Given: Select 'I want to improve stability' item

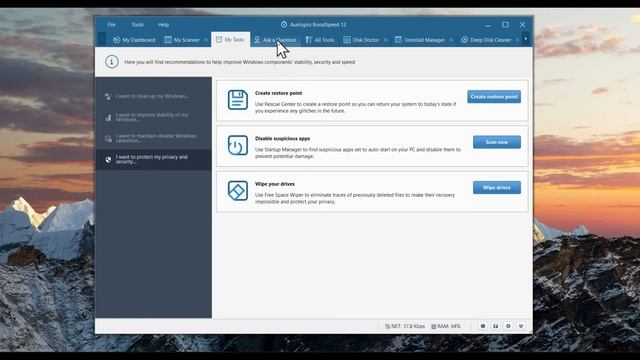Looking at the screenshot, I should [x=153, y=117].
